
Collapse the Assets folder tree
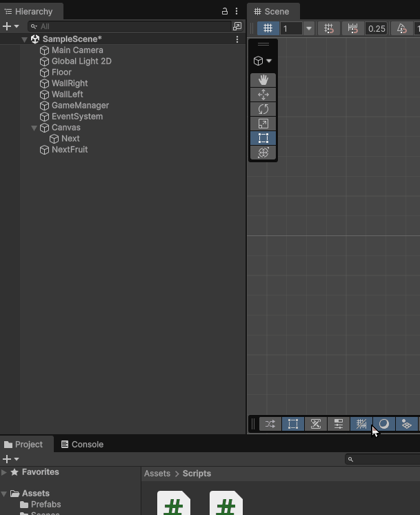4,494
